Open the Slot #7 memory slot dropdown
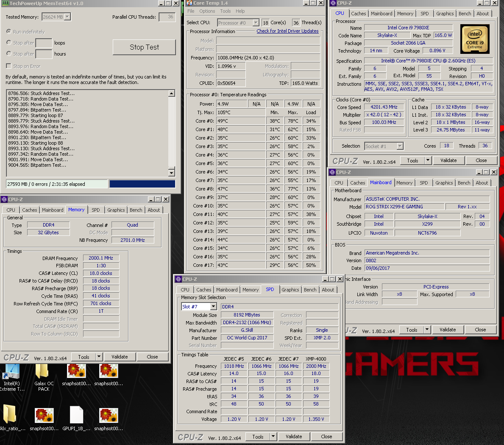The height and width of the screenshot is (445, 504). (x=214, y=306)
